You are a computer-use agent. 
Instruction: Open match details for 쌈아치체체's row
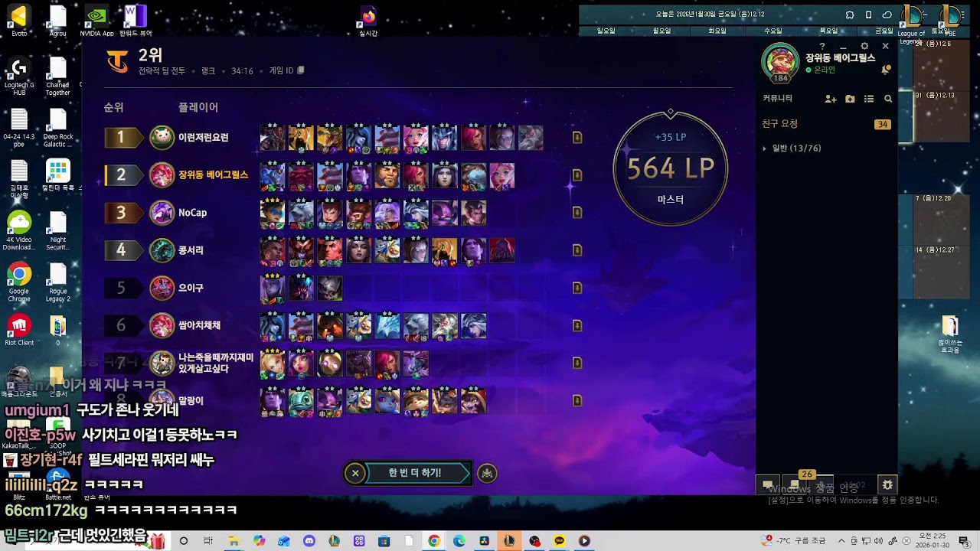coord(577,325)
